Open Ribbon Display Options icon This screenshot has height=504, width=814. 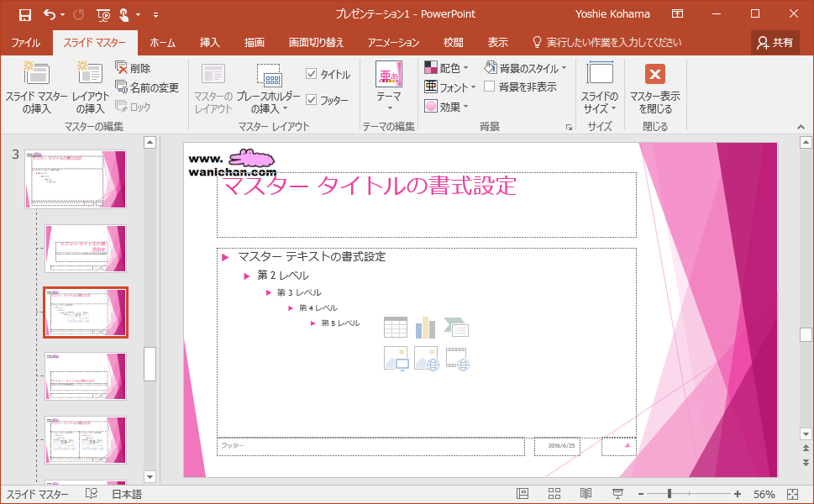677,14
